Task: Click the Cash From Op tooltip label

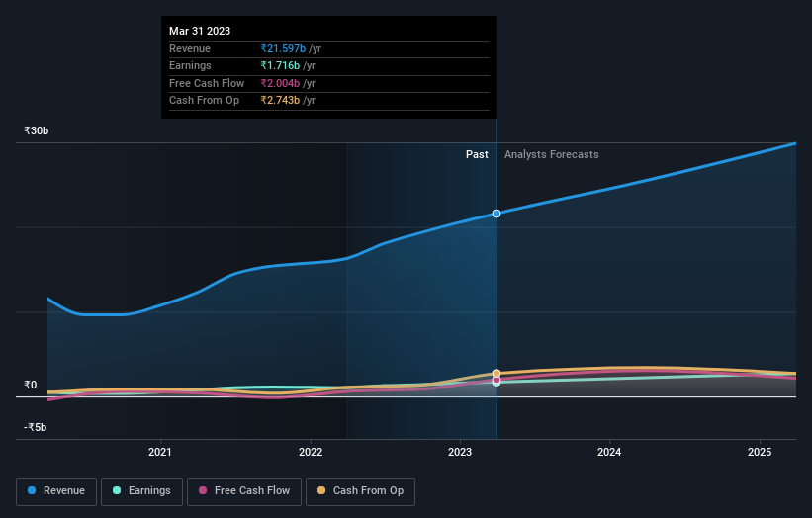Action: pyautogui.click(x=205, y=101)
